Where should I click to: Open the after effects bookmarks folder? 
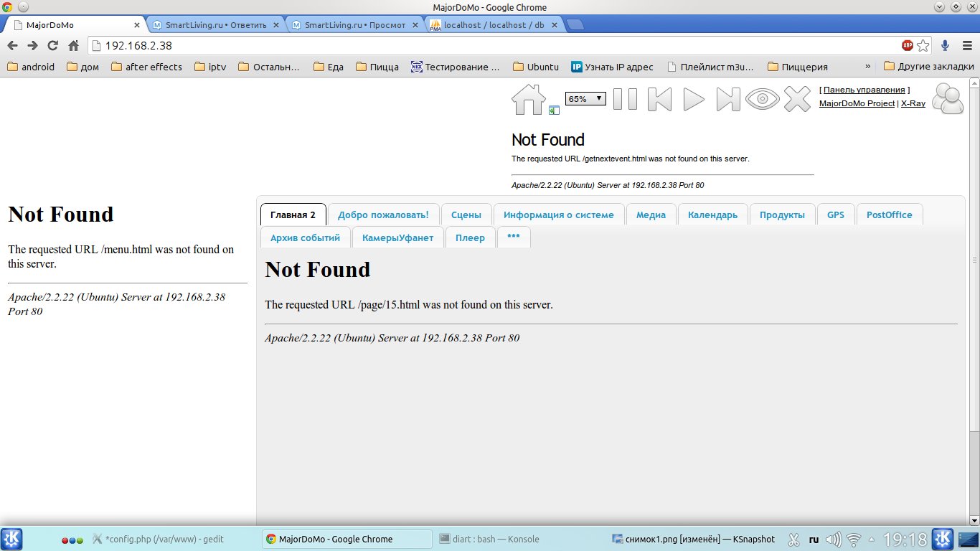click(146, 67)
